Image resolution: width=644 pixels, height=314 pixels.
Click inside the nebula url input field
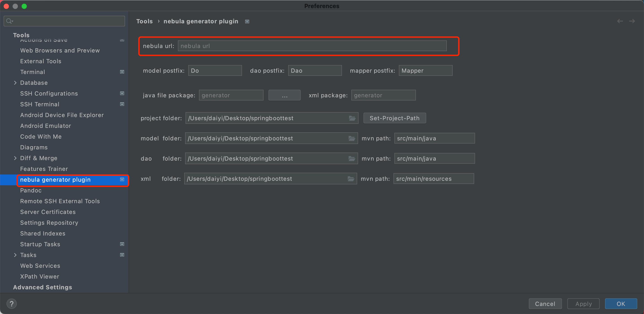[x=312, y=46]
